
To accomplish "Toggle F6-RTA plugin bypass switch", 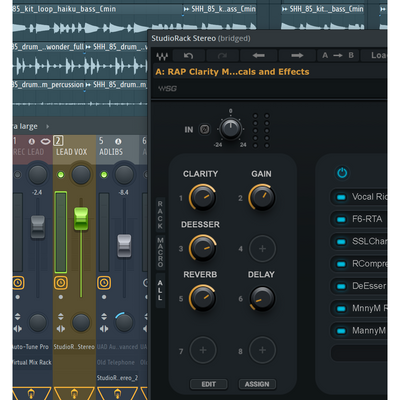I will click(x=341, y=219).
